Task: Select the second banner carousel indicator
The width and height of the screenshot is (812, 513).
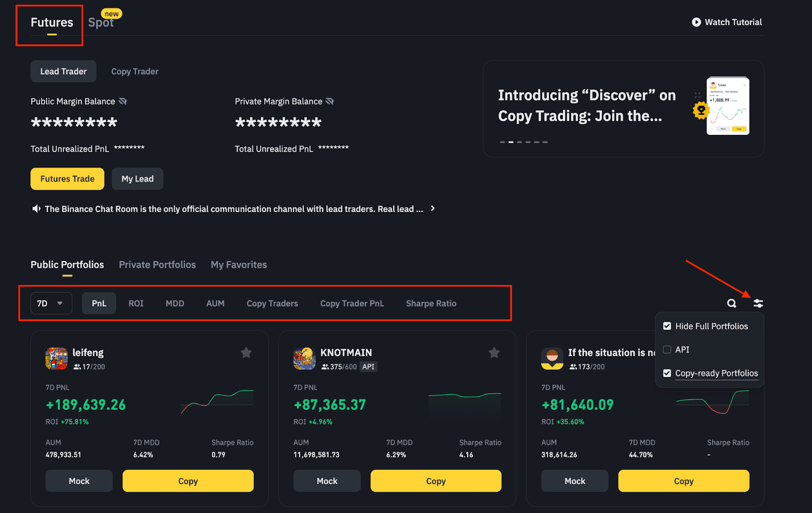Action: point(511,142)
